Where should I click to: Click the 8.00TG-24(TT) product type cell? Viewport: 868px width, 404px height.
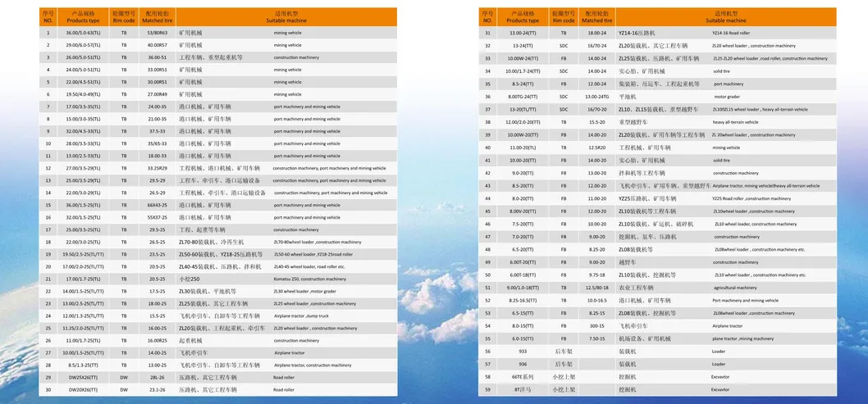coord(523,96)
